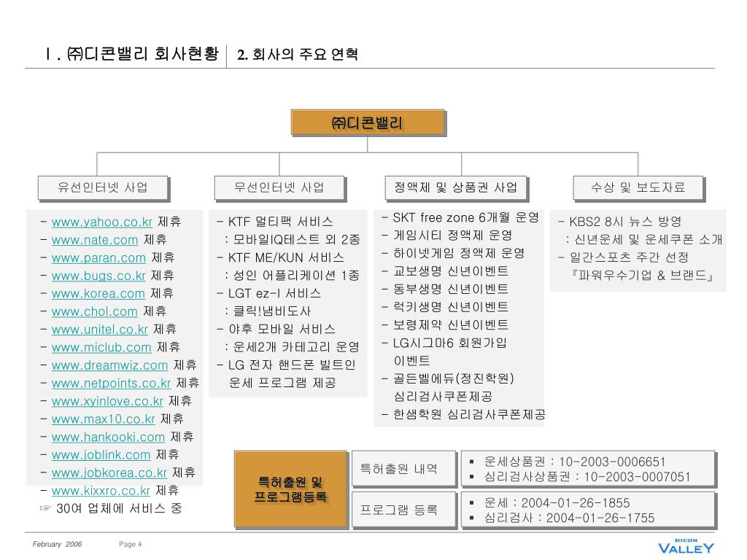
Task: Open the www.max10.co.kr link
Action: click(x=104, y=419)
